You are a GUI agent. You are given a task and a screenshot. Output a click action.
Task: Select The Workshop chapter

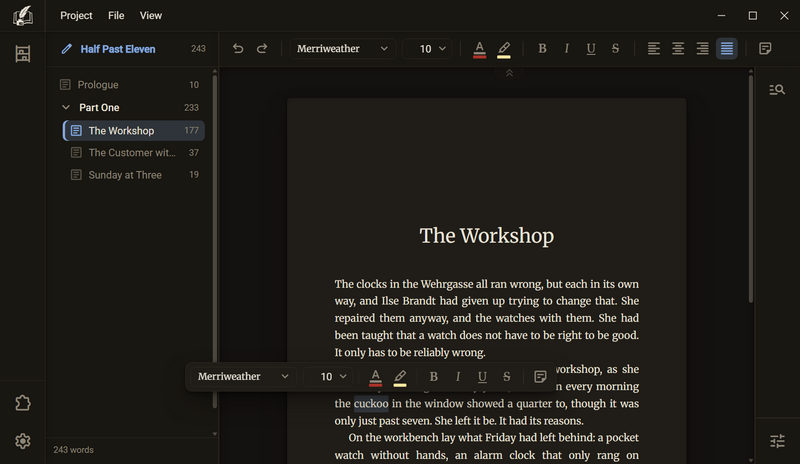134,131
